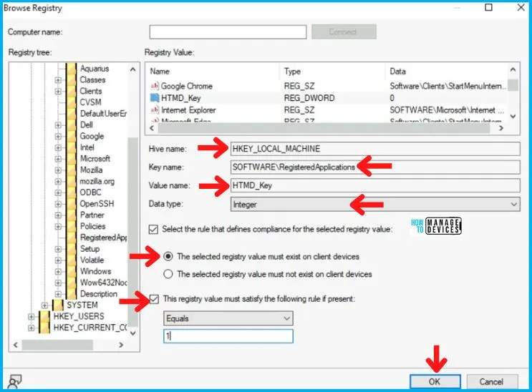Click the HKEY_USERS folder icon
This screenshot has width=532, height=392.
[44, 317]
